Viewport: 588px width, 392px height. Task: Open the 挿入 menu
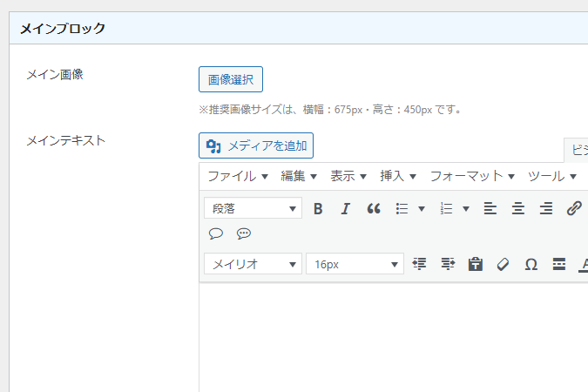pos(397,176)
